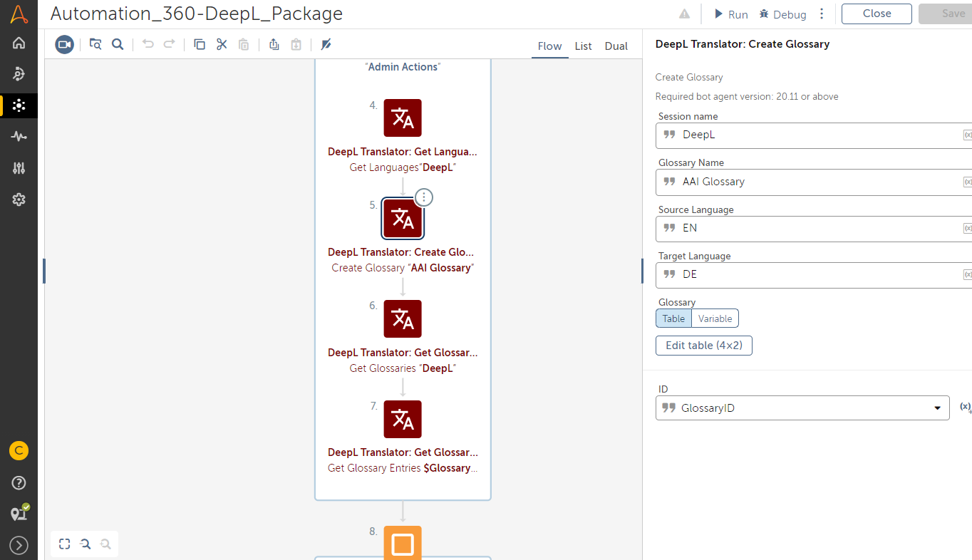The width and height of the screenshot is (972, 560).
Task: Open step 5 action options menu
Action: coord(424,197)
